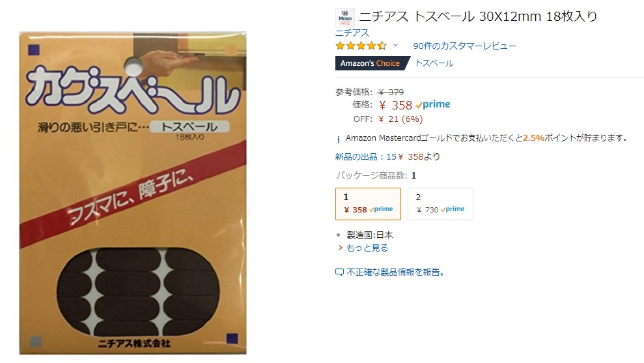The width and height of the screenshot is (644, 363).
Task: Click the Mono Rate extension icon
Action: tap(345, 17)
